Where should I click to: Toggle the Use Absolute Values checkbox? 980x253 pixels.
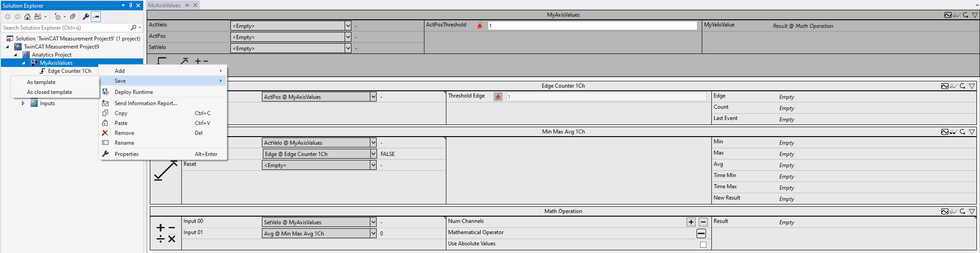(703, 245)
